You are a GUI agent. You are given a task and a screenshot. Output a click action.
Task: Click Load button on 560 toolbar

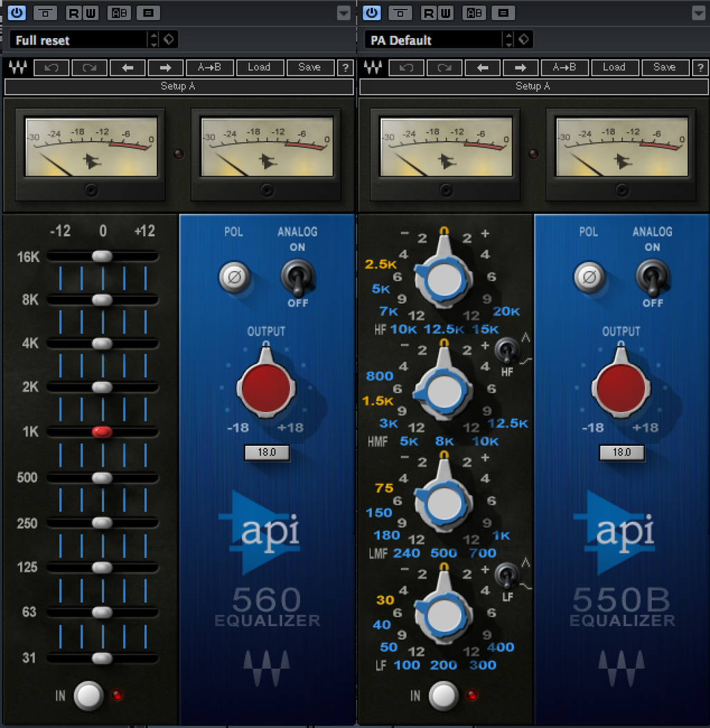(259, 68)
